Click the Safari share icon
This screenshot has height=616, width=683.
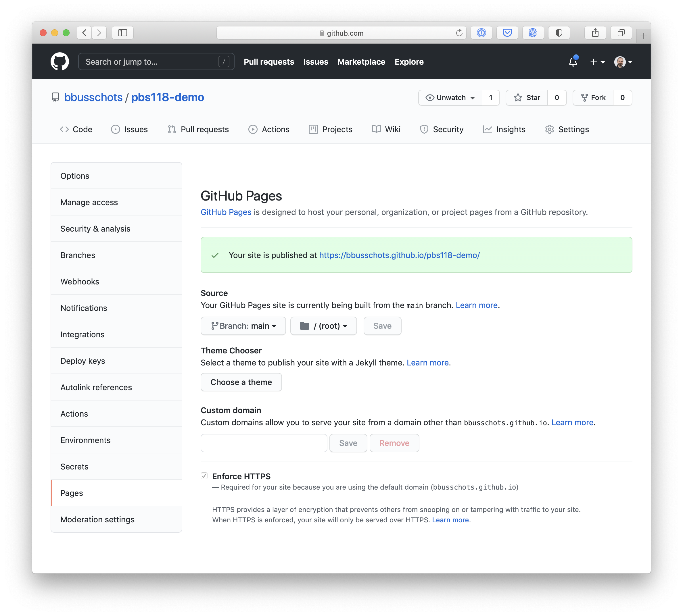coord(595,33)
